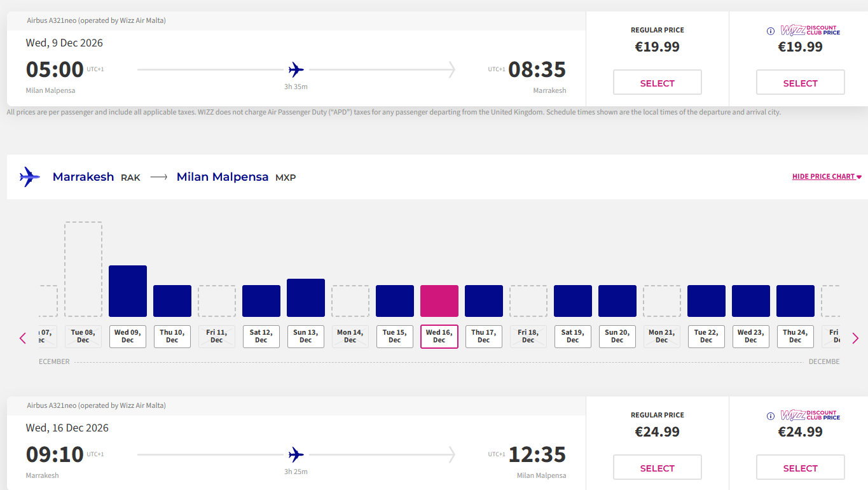Click 'Marrakesh' in the route heading
The width and height of the screenshot is (868, 490).
[83, 177]
